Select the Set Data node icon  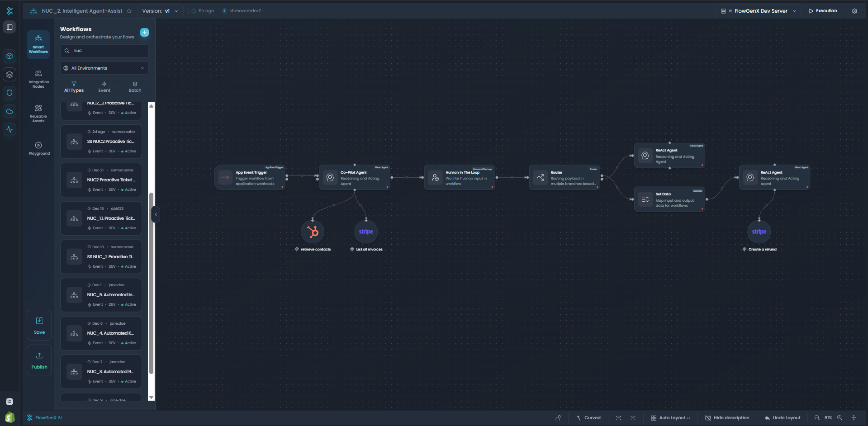pyautogui.click(x=645, y=199)
